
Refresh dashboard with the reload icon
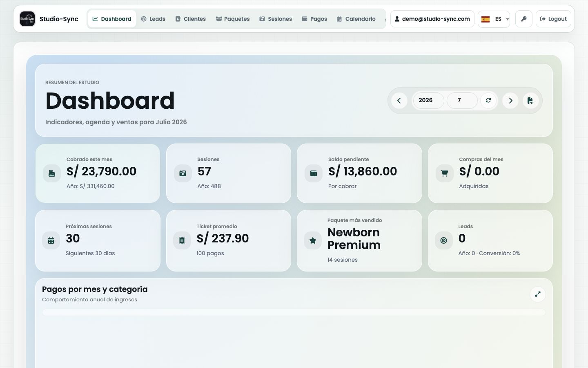pos(488,101)
